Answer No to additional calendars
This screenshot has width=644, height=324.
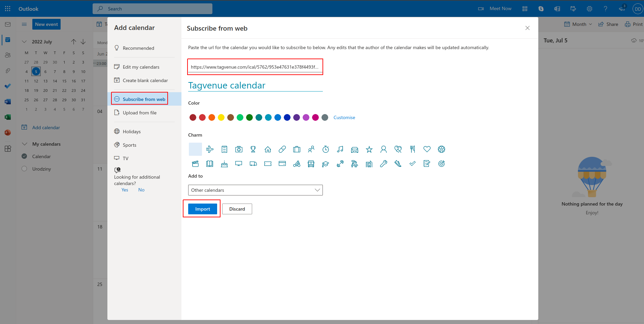[x=141, y=190]
